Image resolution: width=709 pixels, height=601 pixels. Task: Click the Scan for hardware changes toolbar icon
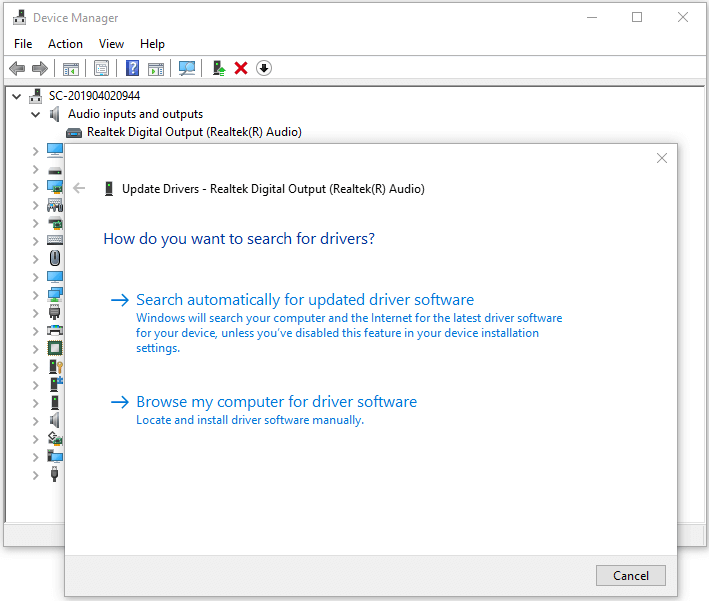(187, 68)
